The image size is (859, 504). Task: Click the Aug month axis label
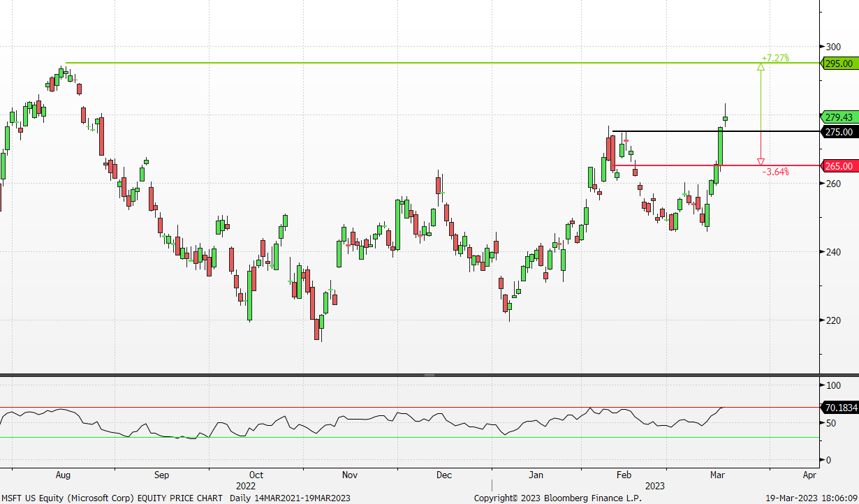click(63, 475)
